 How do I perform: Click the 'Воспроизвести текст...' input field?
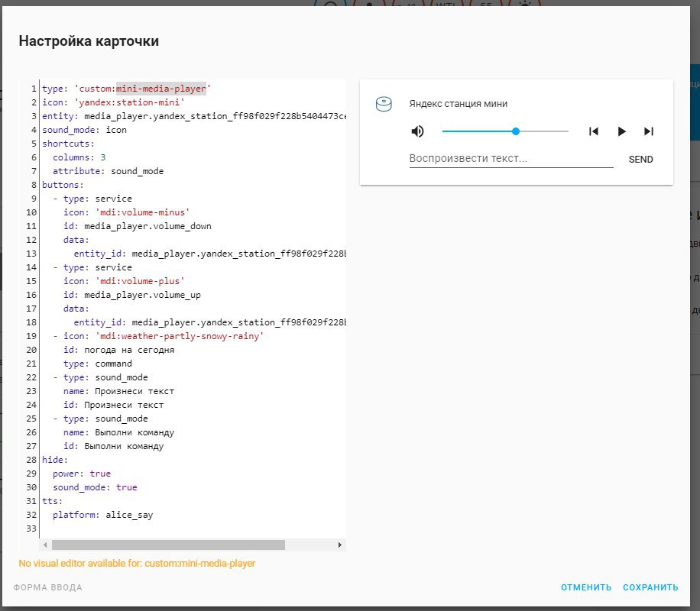tap(511, 158)
